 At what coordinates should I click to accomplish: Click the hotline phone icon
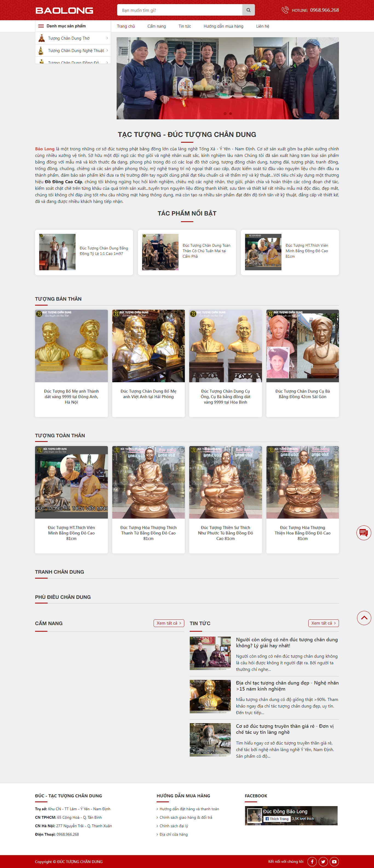285,10
